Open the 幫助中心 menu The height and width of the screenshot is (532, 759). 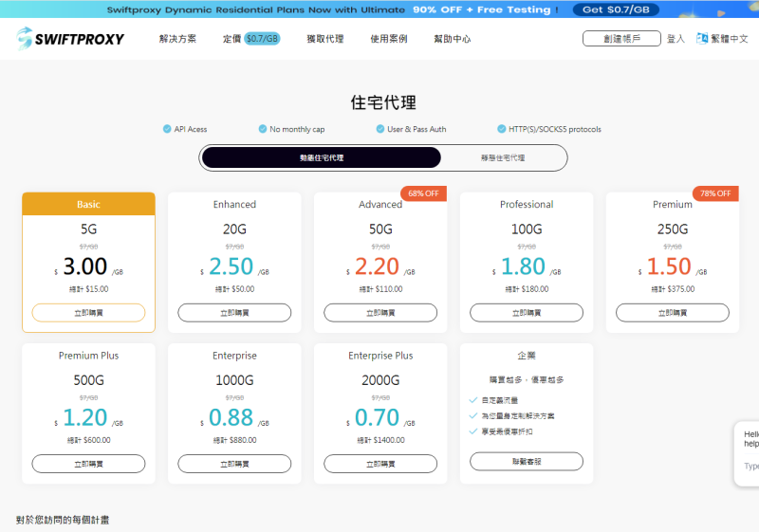coord(453,39)
